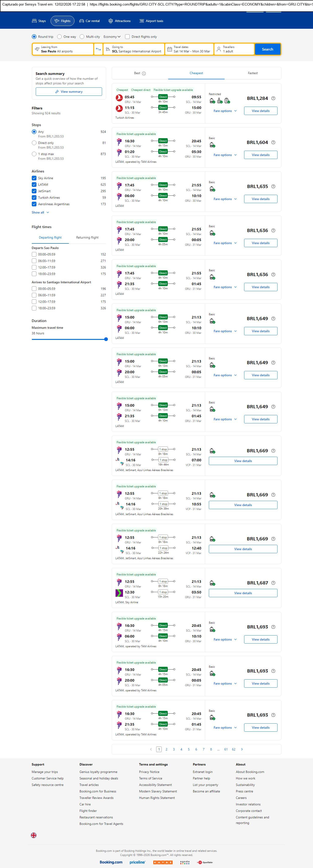Expand Show all airlines list
This screenshot has width=313, height=868.
click(40, 213)
